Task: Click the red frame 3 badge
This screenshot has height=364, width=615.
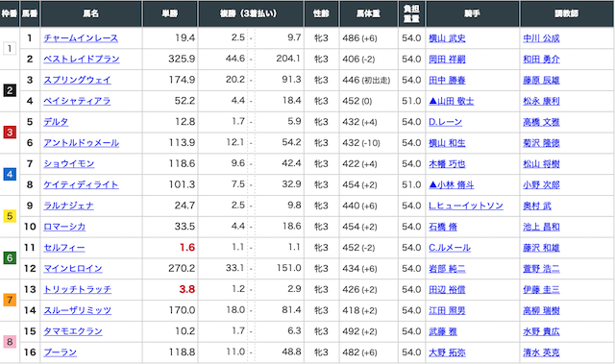Action: [10, 133]
